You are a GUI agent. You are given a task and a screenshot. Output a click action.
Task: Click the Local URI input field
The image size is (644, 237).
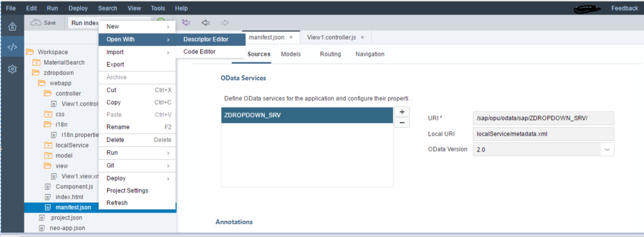[x=543, y=133]
